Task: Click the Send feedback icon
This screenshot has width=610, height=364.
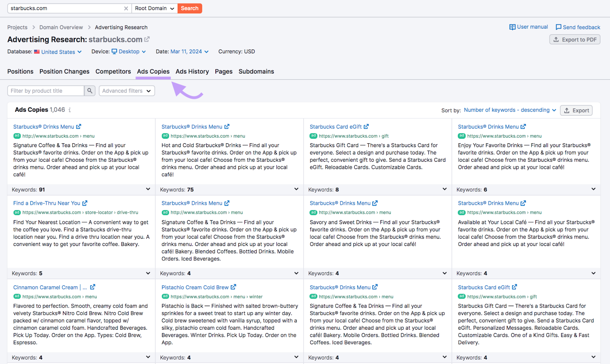Action: (558, 27)
